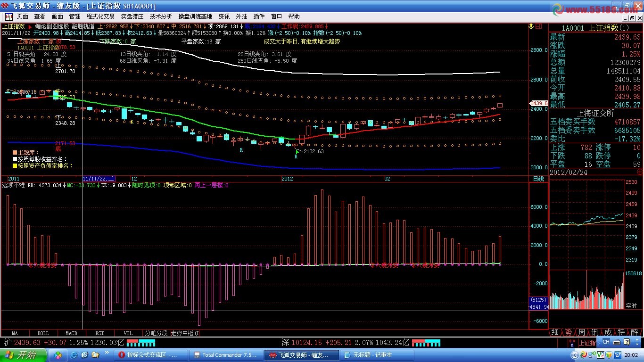Click the red triangle next to 上证指数
Viewport: 644px width, 362px height.
pyautogui.click(x=30, y=26)
